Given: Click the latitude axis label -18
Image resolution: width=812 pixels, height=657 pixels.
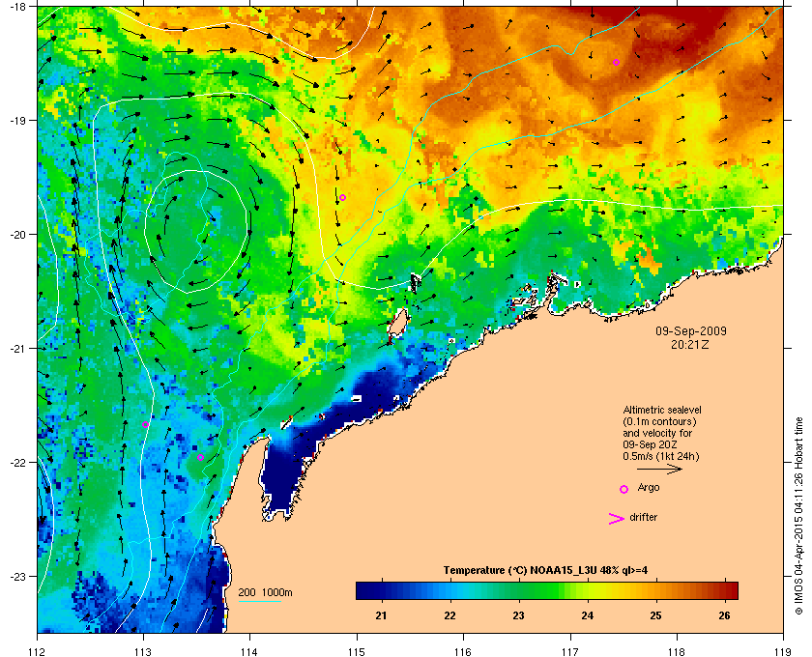Looking at the screenshot, I should [17, 7].
